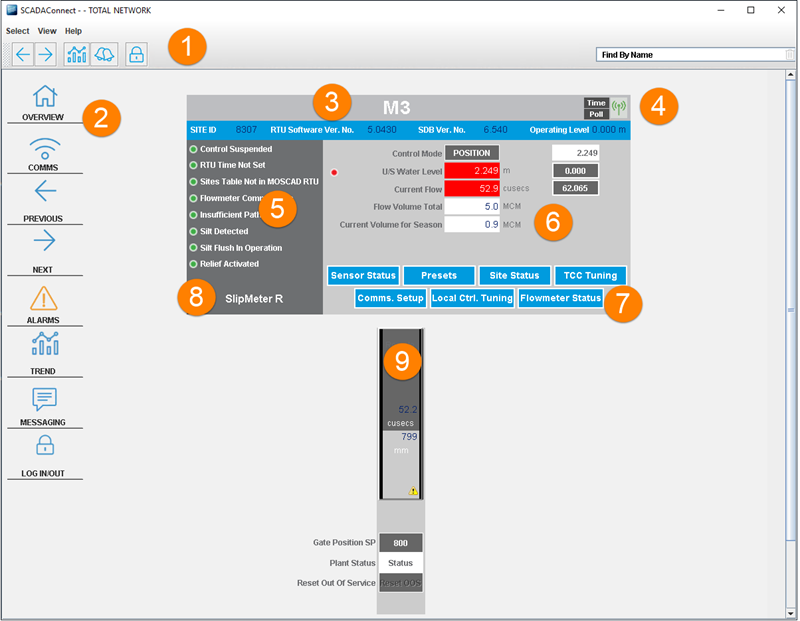Viewport: 800px width, 621px height.
Task: Open the View menu
Action: point(47,31)
